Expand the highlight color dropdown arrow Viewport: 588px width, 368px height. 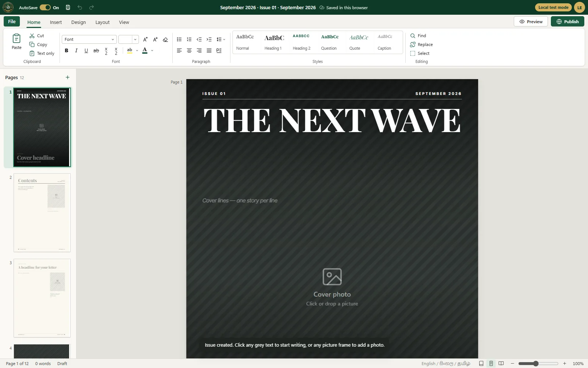tap(137, 50)
